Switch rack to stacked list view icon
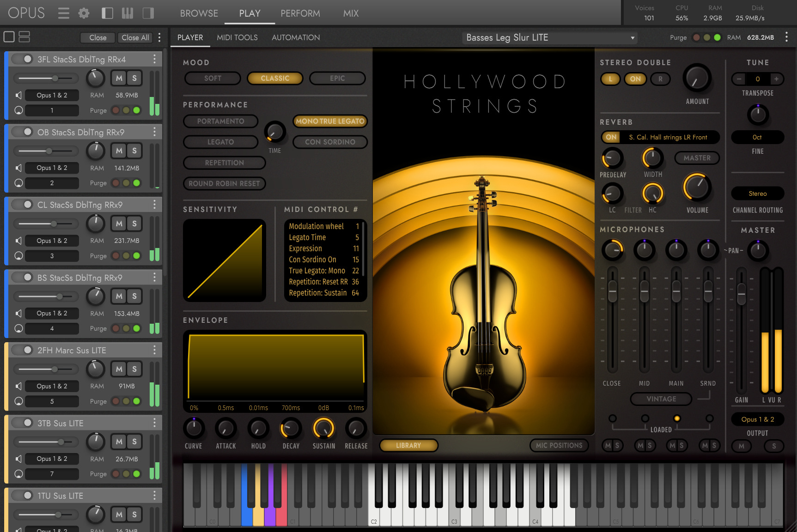 point(24,37)
